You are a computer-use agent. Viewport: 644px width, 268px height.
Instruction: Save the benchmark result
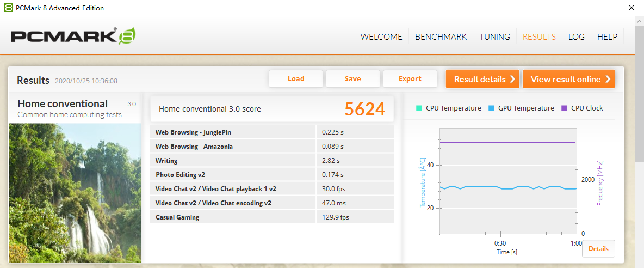(x=352, y=79)
